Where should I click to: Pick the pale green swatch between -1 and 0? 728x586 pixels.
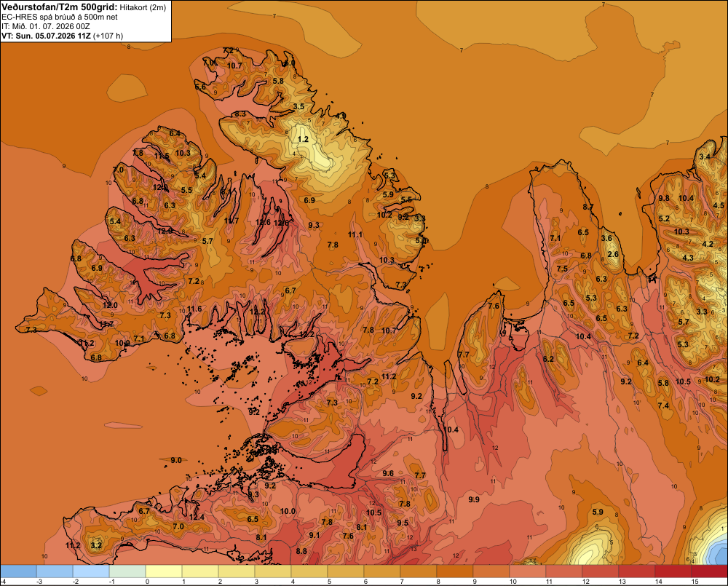click(x=127, y=571)
